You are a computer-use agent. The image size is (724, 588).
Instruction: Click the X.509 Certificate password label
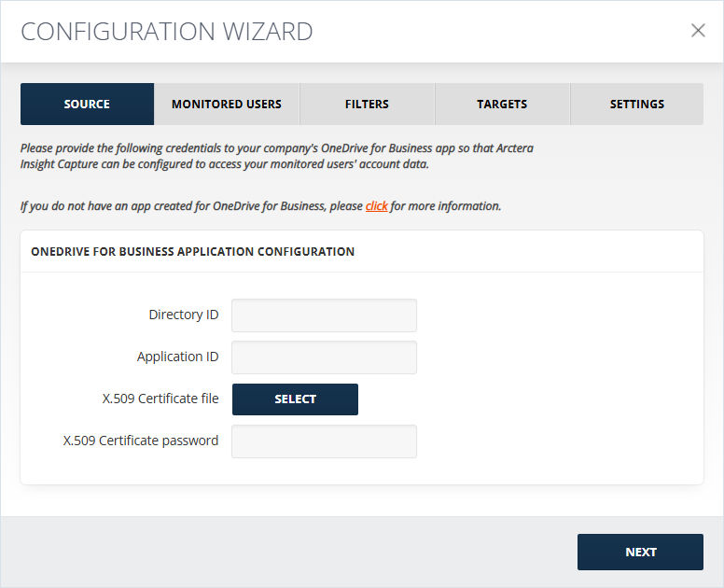tap(141, 441)
